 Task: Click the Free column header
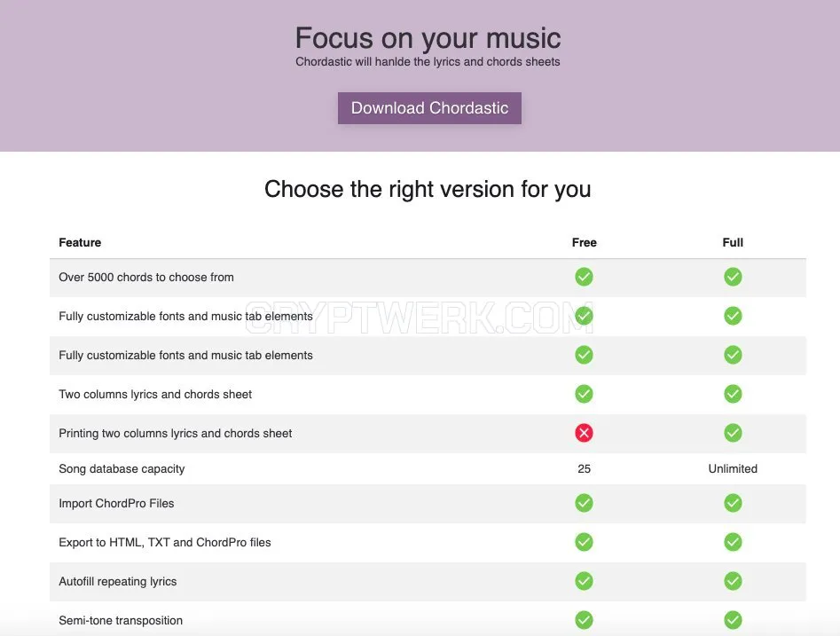[584, 242]
